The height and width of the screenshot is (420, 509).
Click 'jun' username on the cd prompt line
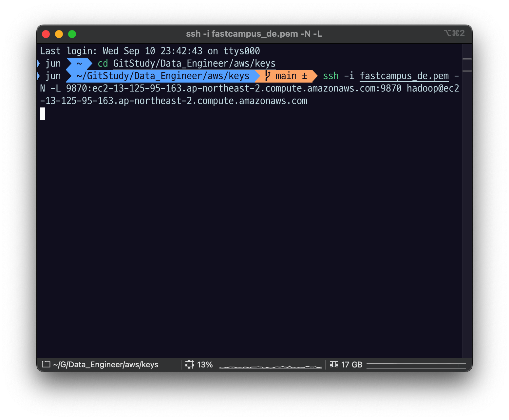(53, 64)
